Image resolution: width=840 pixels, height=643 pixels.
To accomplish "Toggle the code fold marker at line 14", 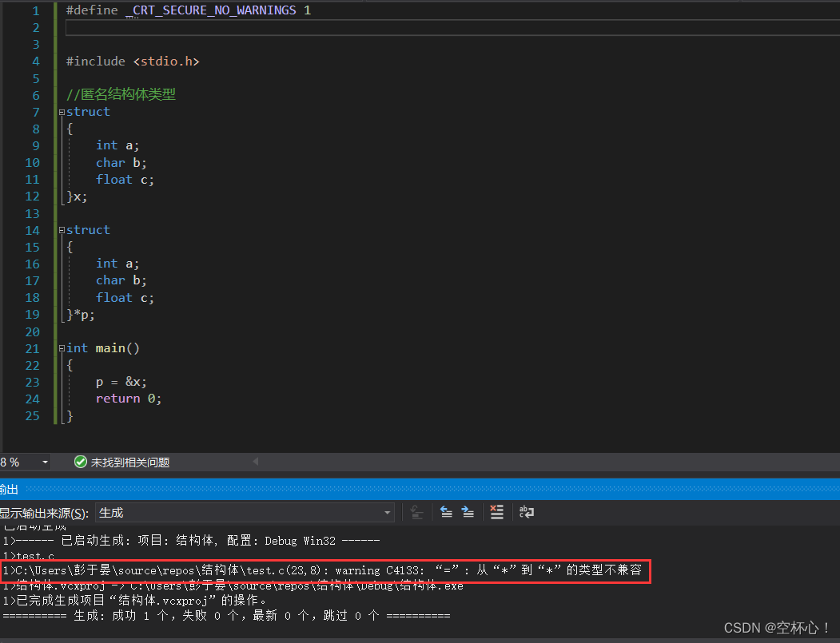I will click(x=60, y=229).
